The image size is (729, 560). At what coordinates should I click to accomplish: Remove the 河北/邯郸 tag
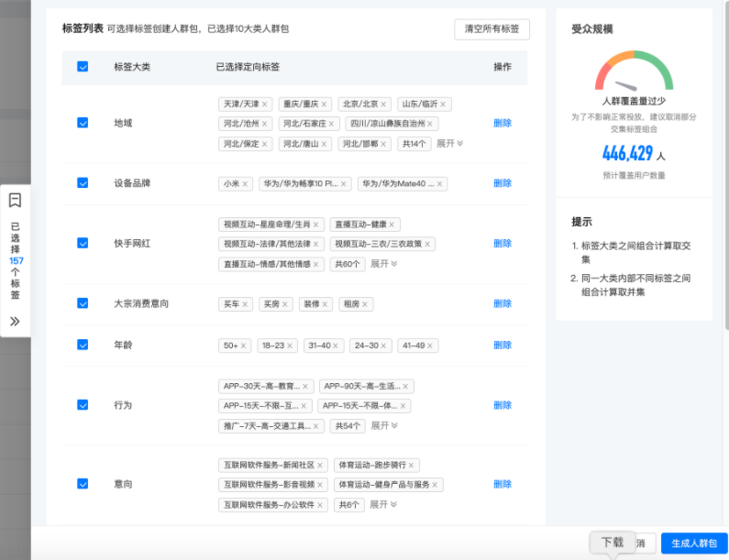click(383, 144)
